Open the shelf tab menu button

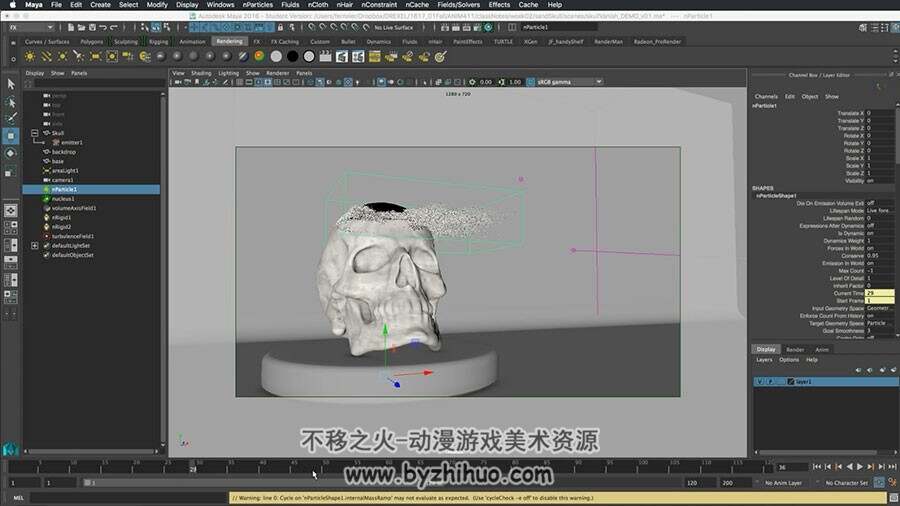[13, 42]
